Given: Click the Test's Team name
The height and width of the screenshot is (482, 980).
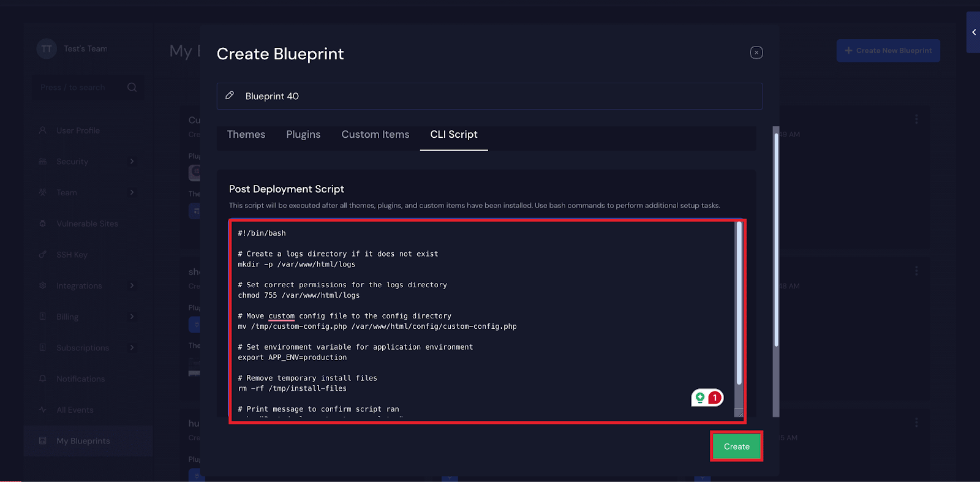Looking at the screenshot, I should click(x=86, y=49).
